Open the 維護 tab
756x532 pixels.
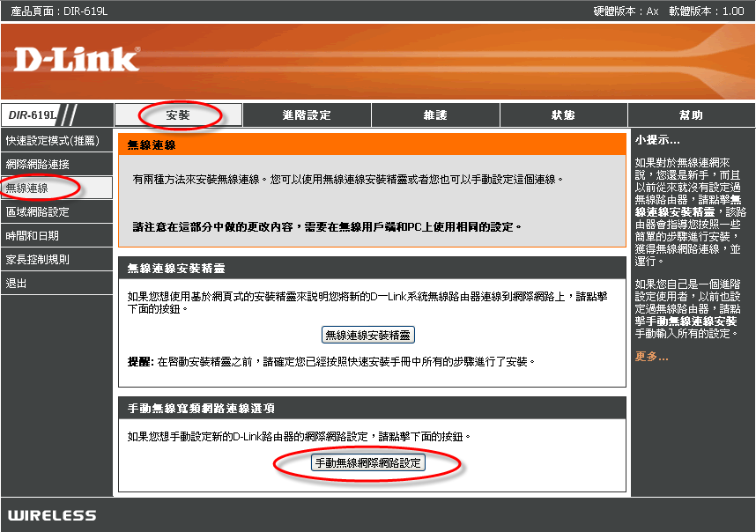435,115
